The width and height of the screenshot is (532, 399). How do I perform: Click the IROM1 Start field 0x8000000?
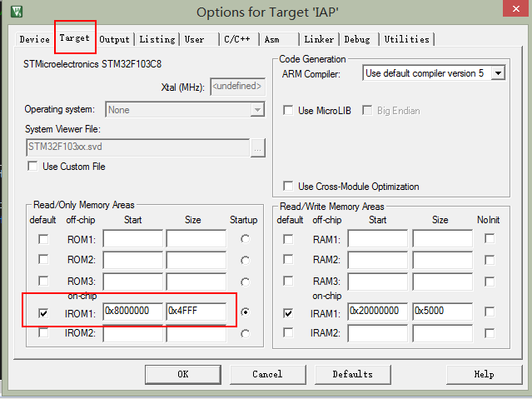pos(132,311)
